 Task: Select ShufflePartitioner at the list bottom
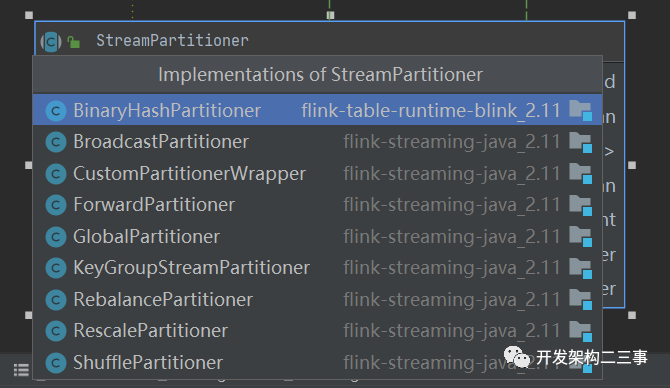click(317, 362)
